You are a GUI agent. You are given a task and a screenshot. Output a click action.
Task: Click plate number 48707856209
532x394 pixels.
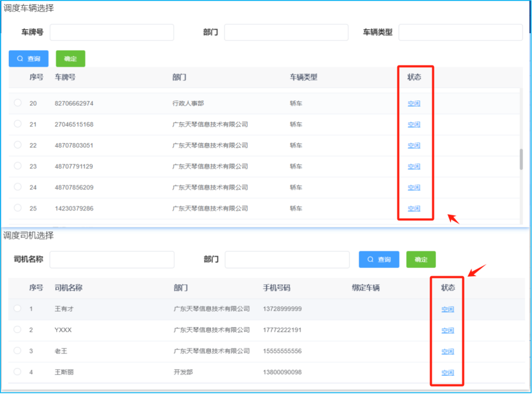74,188
